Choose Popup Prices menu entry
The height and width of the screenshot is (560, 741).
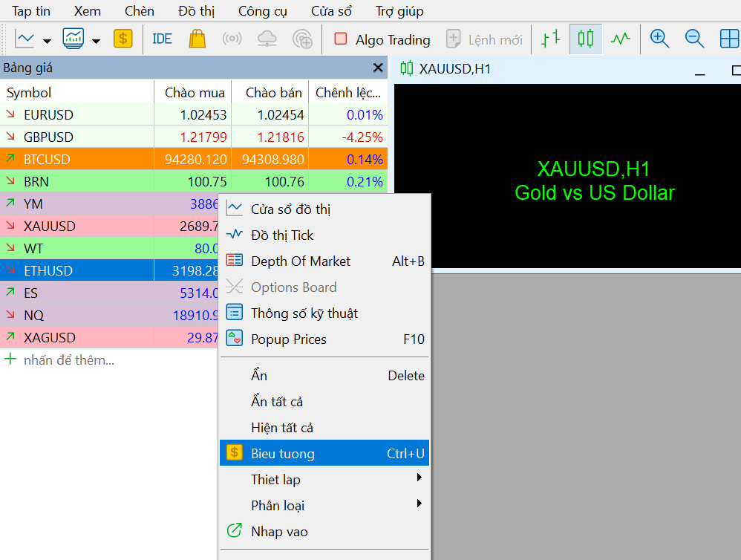pos(324,339)
